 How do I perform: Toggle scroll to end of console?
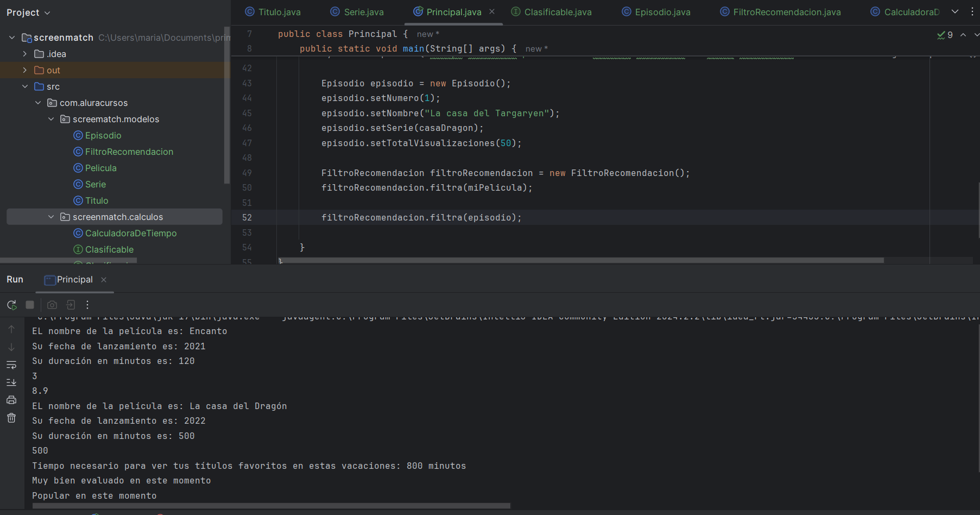click(x=11, y=382)
